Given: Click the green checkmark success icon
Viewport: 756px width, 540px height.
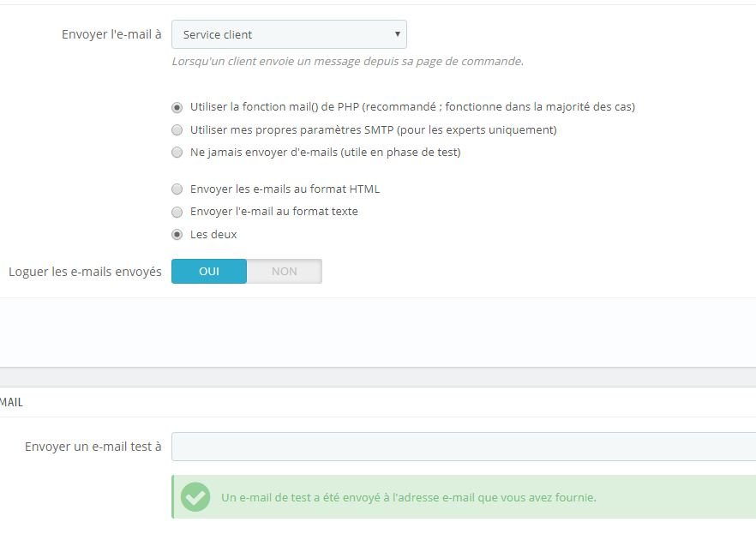Looking at the screenshot, I should point(195,497).
